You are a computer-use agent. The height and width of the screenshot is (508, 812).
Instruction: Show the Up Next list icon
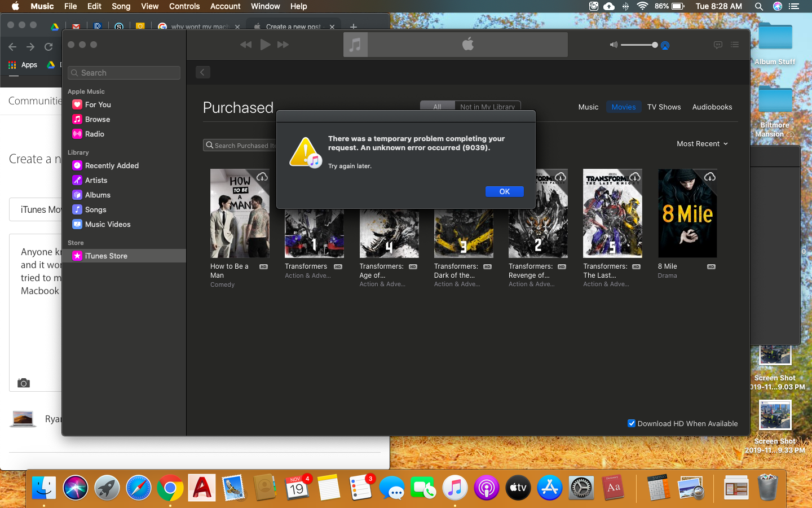tap(735, 45)
